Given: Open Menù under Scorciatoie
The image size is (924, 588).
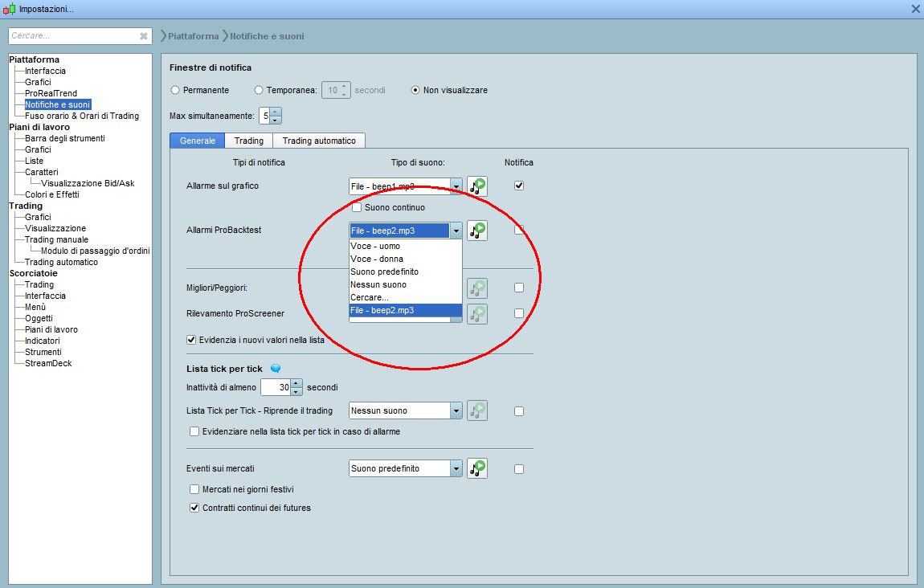Looking at the screenshot, I should point(35,307).
